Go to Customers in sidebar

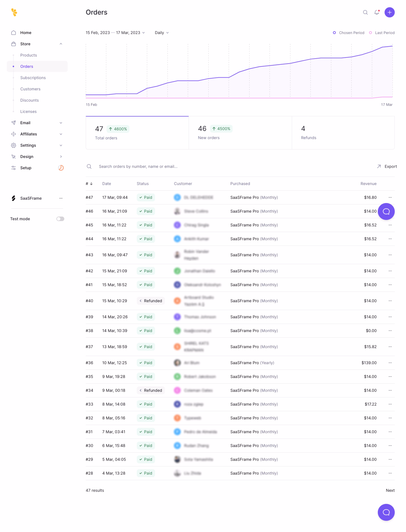[30, 89]
